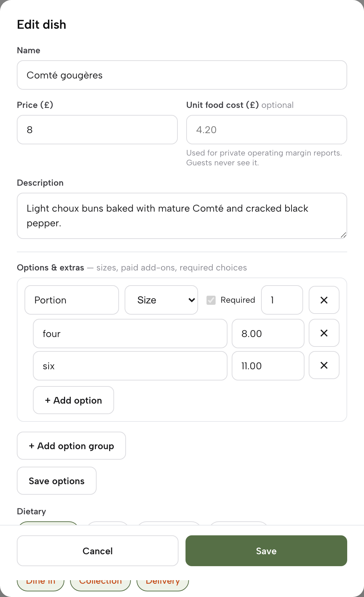This screenshot has height=597, width=364.
Task: Edit the "four" option name
Action: point(130,334)
